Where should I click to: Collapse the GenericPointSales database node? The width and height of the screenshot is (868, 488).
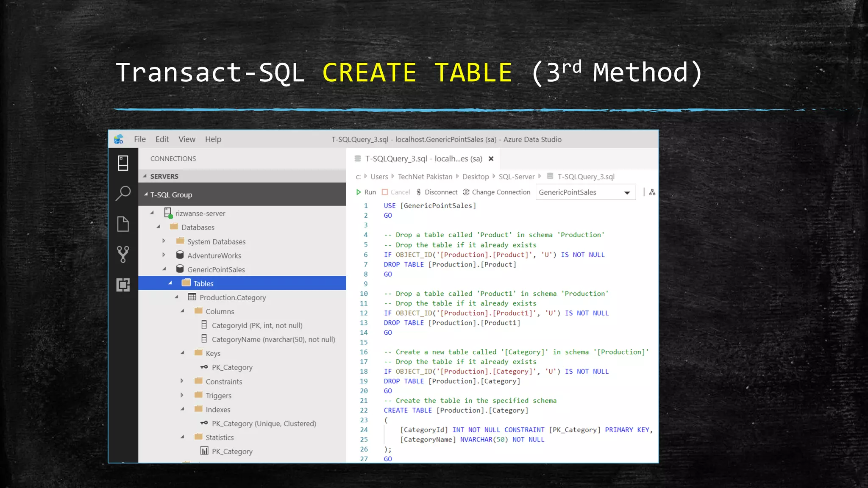164,269
